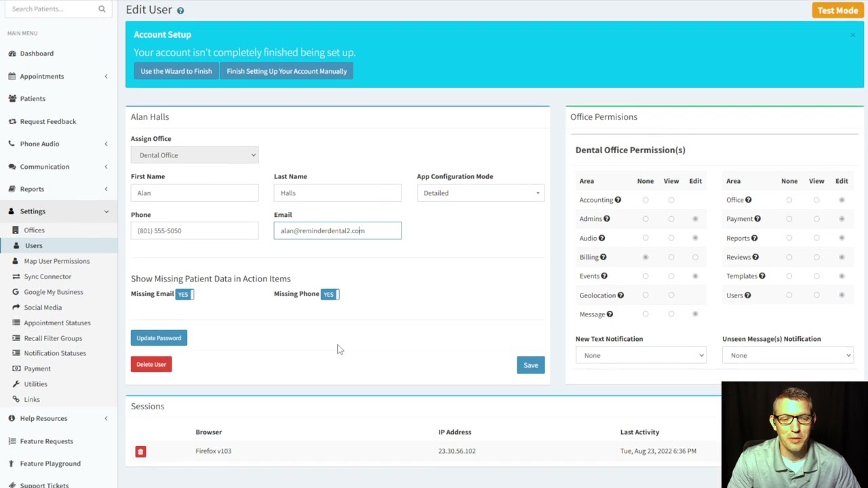Set Events permission to None

646,276
